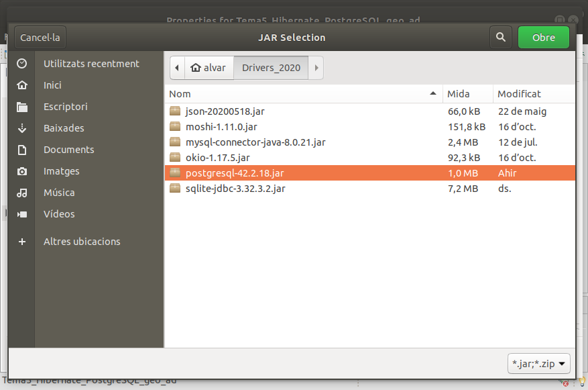Click the 92,3 kB size value
588x390 pixels.
[x=464, y=158]
